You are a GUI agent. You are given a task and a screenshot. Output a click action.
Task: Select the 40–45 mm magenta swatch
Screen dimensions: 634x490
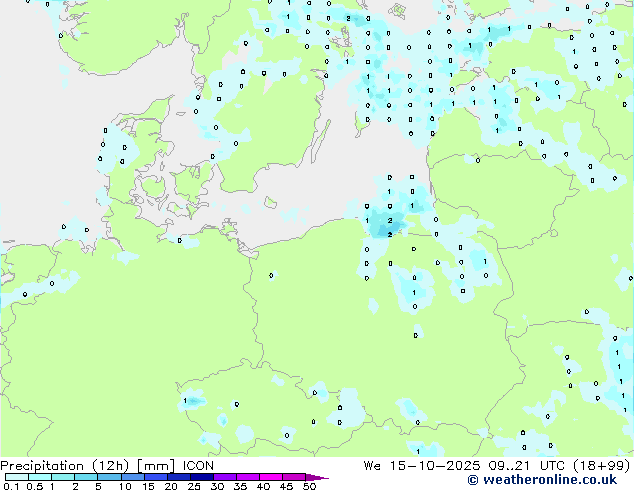[x=271, y=477]
